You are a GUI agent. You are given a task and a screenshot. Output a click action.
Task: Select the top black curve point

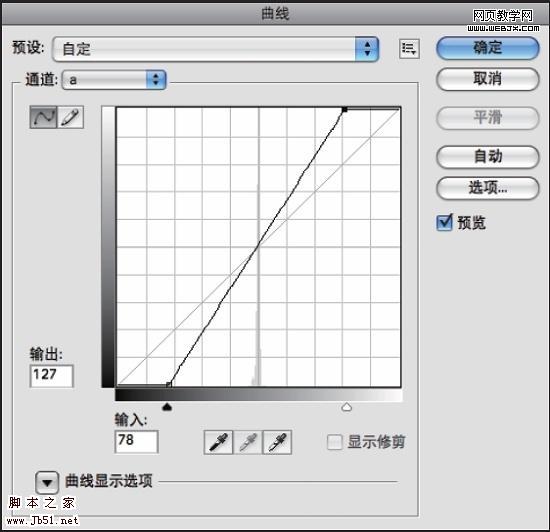tap(344, 110)
